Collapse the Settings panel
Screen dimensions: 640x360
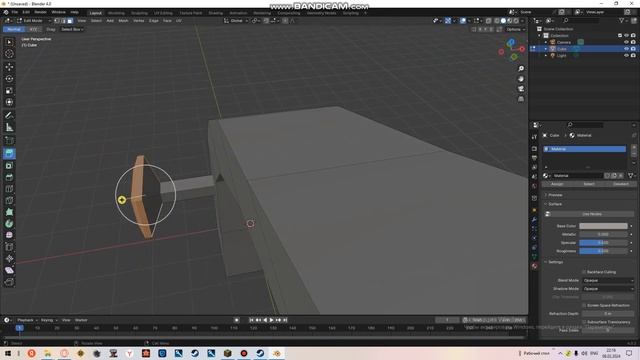click(554, 262)
